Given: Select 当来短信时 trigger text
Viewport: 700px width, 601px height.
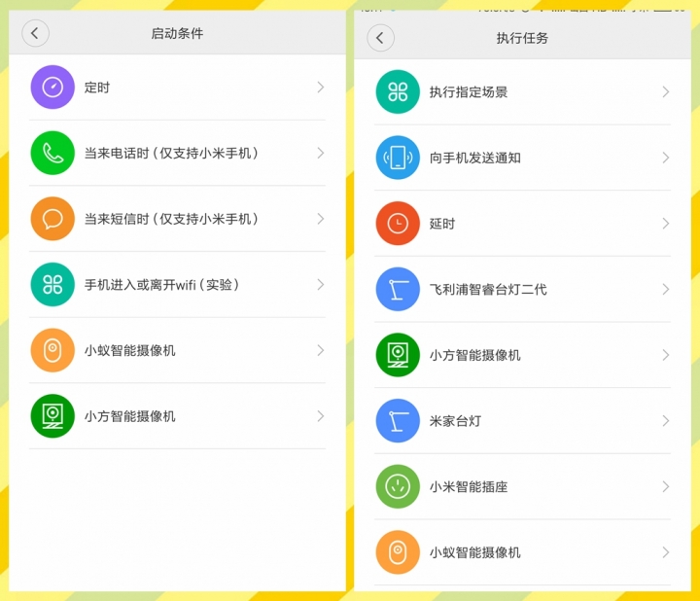Looking at the screenshot, I should 171,219.
